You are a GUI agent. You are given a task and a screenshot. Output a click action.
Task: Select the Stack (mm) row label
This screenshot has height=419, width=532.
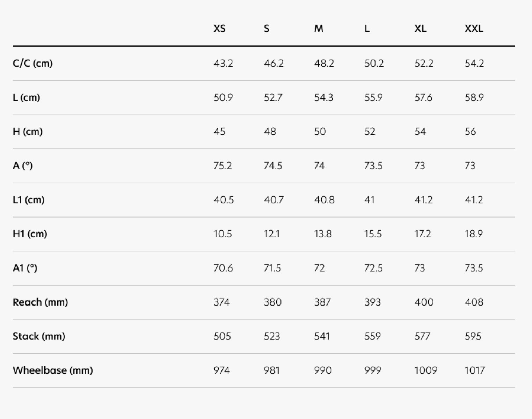pos(39,336)
